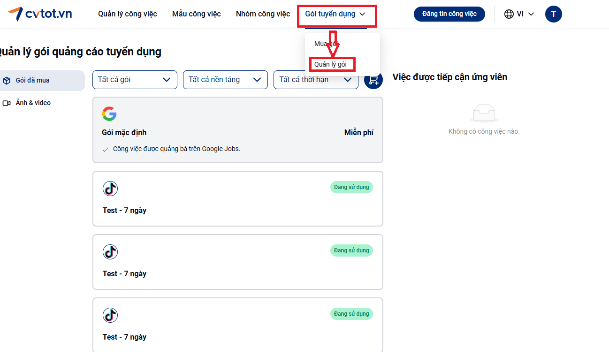Select 'Gói đã mua' sidebar tab
The height and width of the screenshot is (364, 609).
(x=32, y=80)
